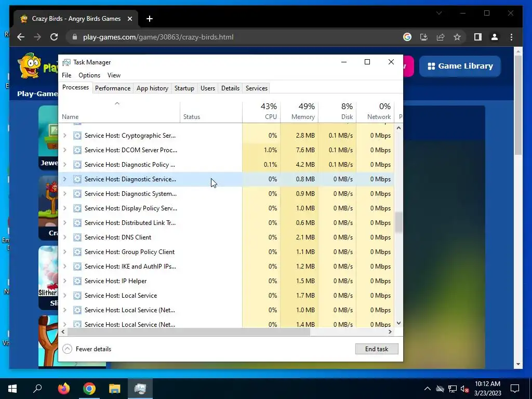Click the network tray icon
Screen dimensions: 532x399
(453, 389)
